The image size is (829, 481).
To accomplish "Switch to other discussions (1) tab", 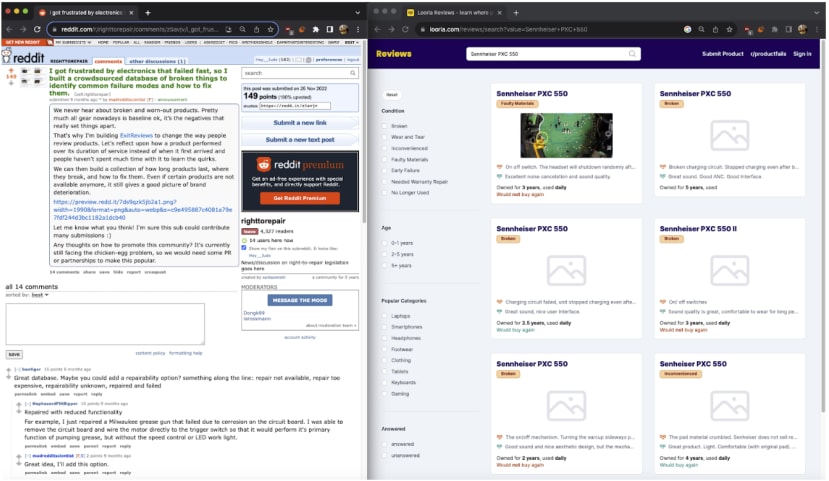I will (158, 61).
